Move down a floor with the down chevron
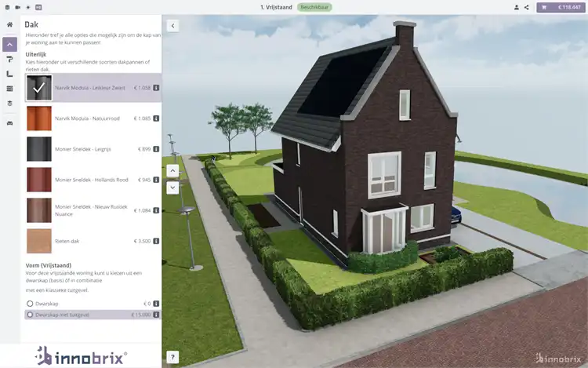This screenshot has width=588, height=368. coord(172,188)
